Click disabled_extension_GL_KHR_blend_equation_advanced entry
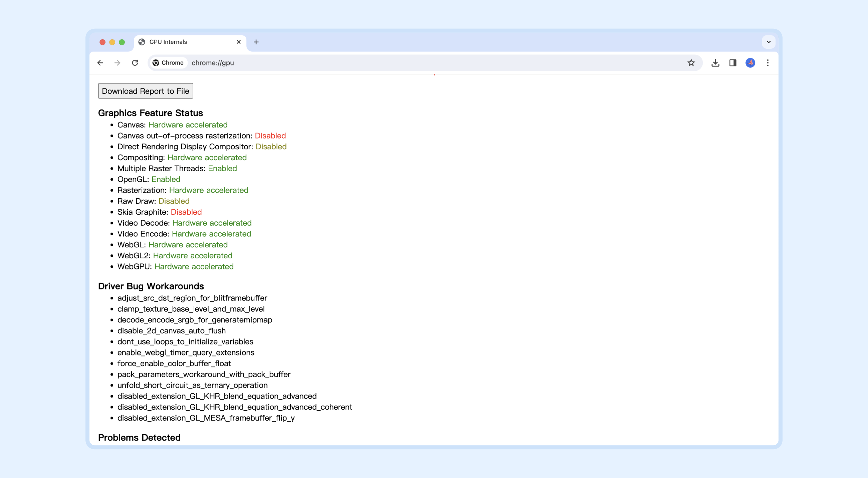This screenshot has width=868, height=478. pyautogui.click(x=217, y=396)
